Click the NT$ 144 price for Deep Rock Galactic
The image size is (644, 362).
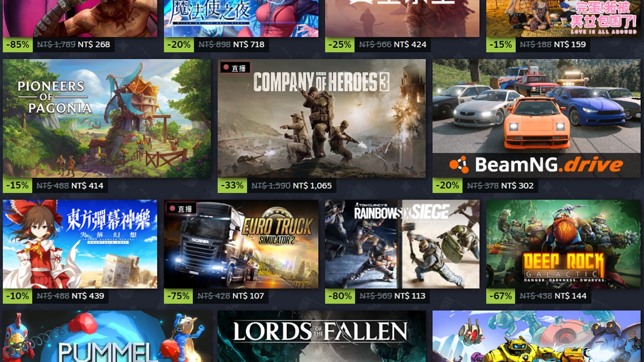[571, 296]
